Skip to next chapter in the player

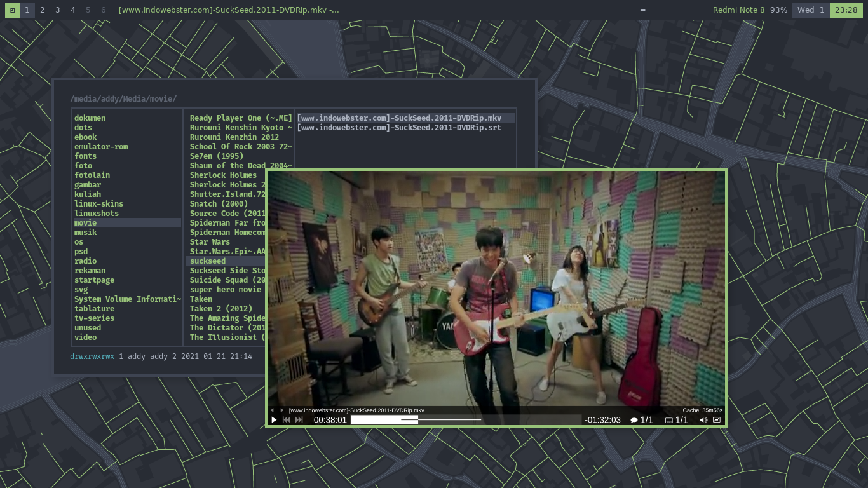(x=299, y=420)
